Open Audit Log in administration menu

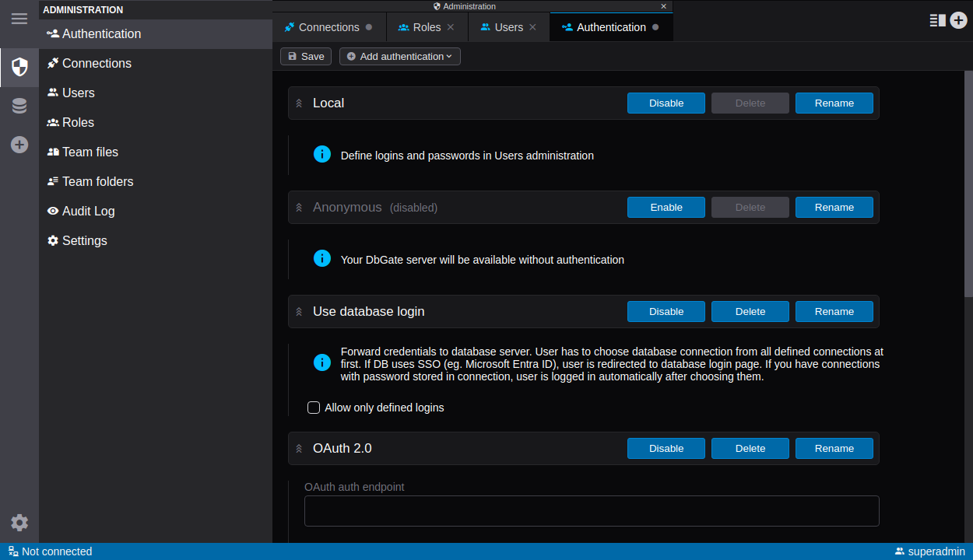tap(88, 211)
